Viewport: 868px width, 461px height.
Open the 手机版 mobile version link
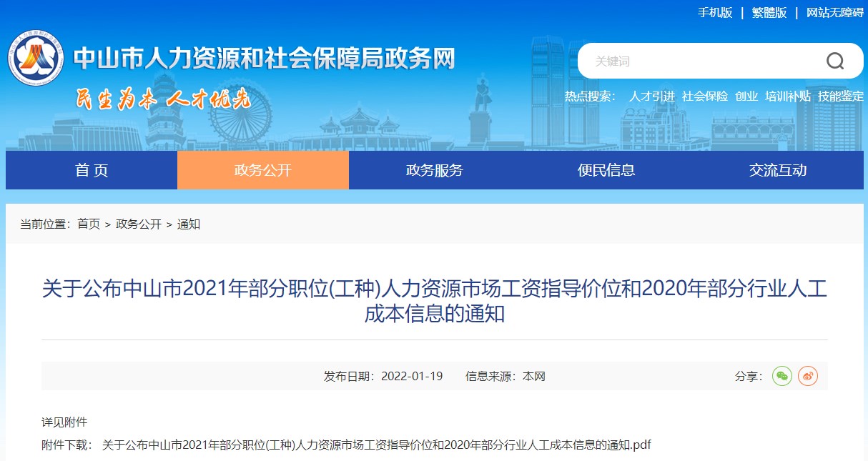(716, 12)
